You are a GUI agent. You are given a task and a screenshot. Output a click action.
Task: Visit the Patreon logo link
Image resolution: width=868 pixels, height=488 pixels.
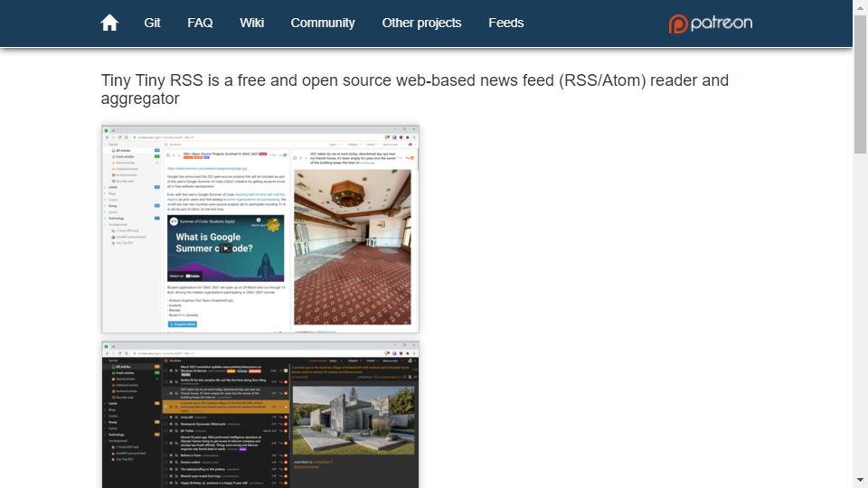[711, 23]
